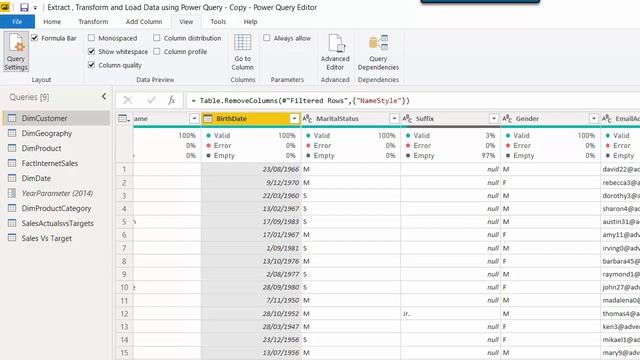Collapse the Queries pane chevron
Image resolution: width=640 pixels, height=360 pixels.
click(x=104, y=97)
